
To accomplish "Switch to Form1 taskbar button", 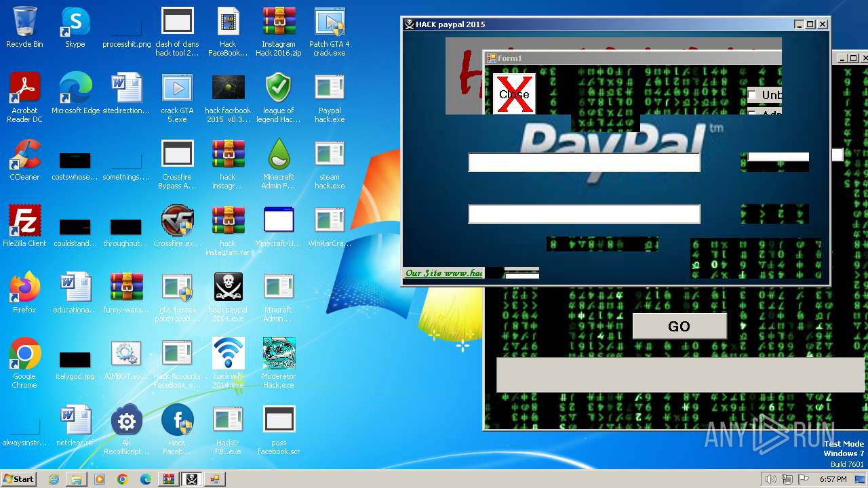I will 216,479.
